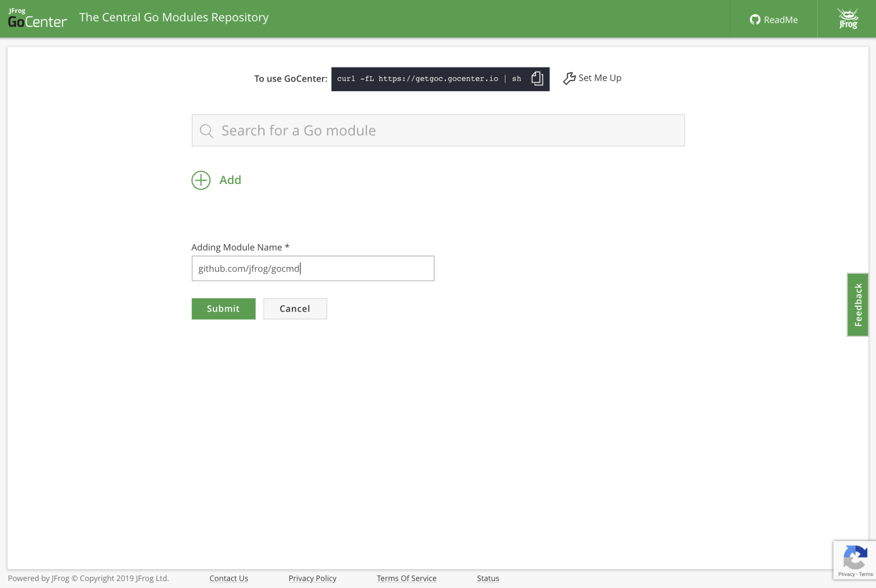Click the JFrog GoCenter logo
The height and width of the screenshot is (588, 876).
click(x=37, y=18)
